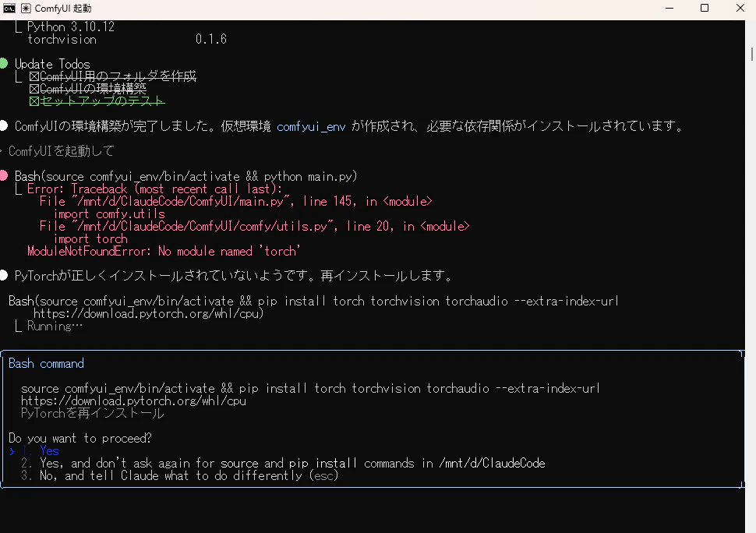The width and height of the screenshot is (756, 533).
Task: Click "Error: Traceback (most recent call last):" line
Action: [155, 189]
